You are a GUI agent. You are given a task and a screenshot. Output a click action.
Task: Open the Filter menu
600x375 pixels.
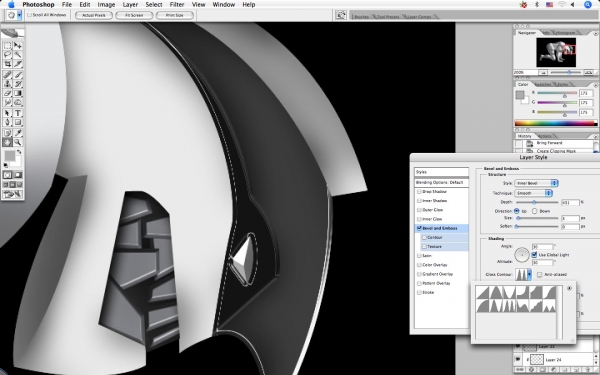point(177,5)
